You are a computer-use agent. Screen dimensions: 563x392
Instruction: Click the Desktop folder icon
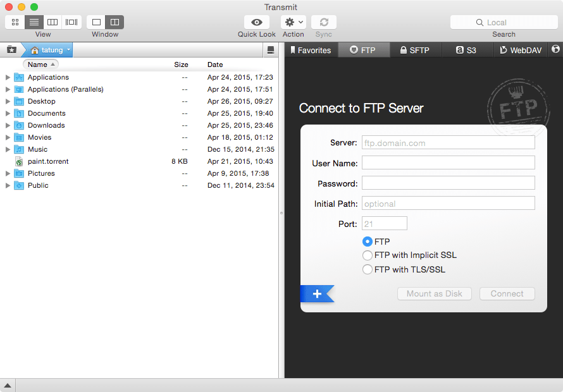click(19, 101)
